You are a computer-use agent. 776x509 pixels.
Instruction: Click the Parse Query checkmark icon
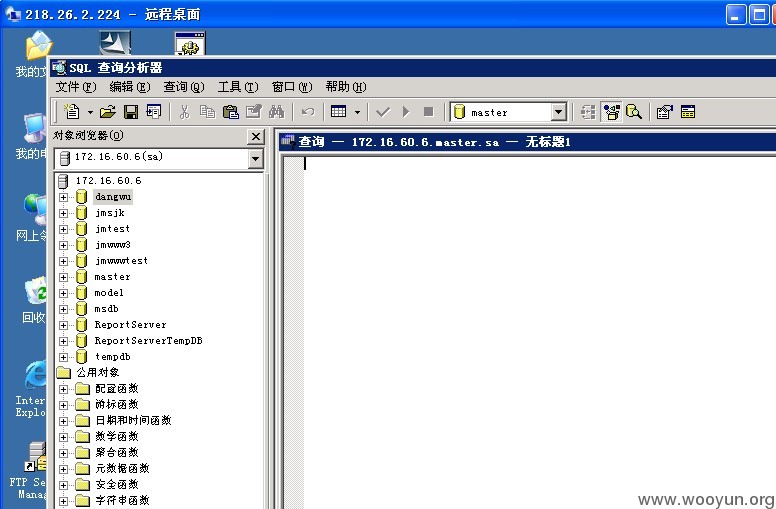click(x=383, y=112)
